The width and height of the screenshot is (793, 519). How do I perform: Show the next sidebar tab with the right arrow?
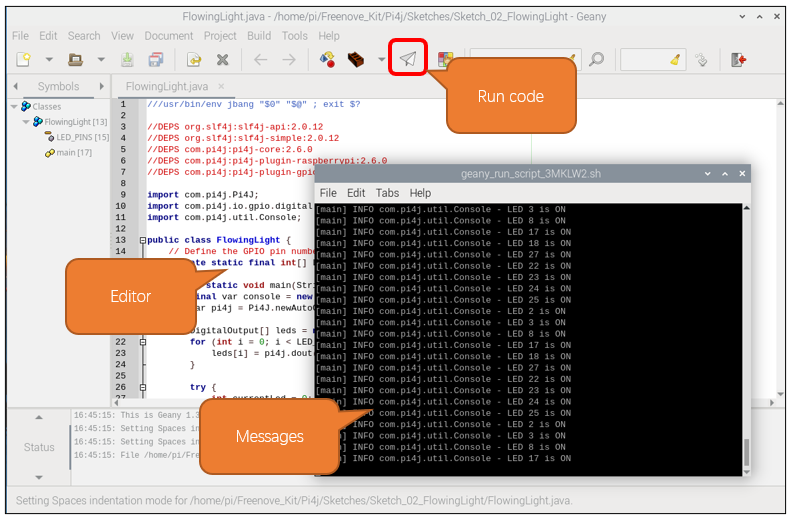102,86
